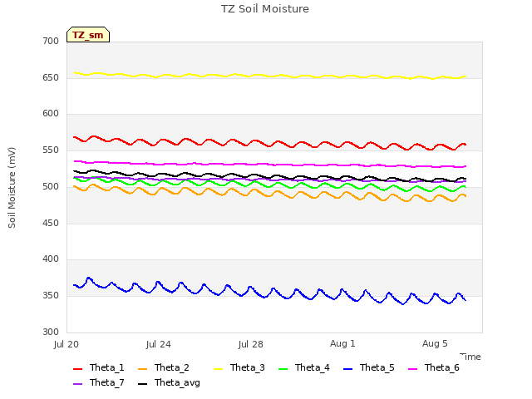Select the Theta_6 legend entry
This screenshot has width=532, height=399.
[x=434, y=367]
